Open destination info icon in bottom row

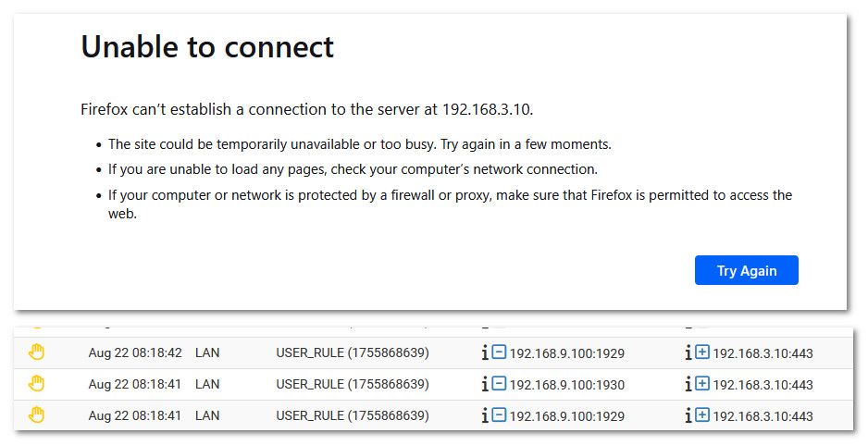pyautogui.click(x=688, y=415)
